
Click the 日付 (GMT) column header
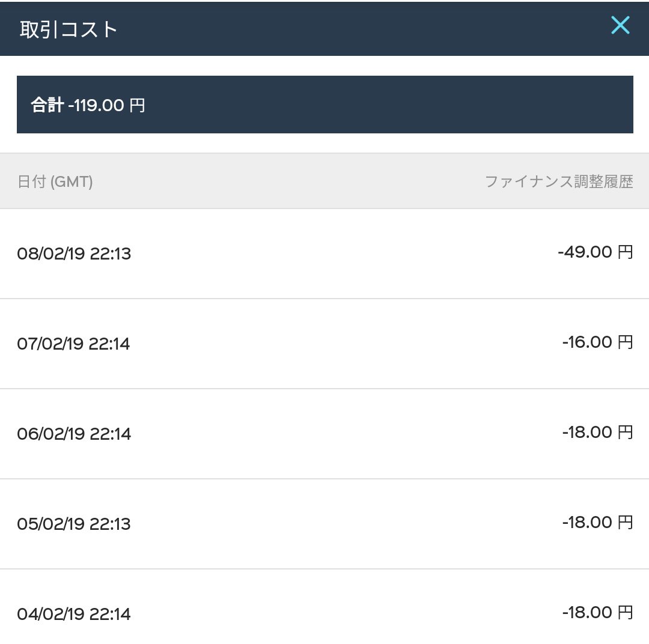coord(55,181)
